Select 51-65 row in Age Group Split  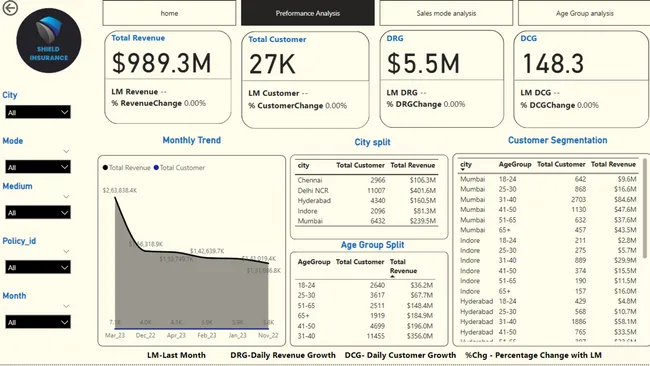tap(365, 305)
